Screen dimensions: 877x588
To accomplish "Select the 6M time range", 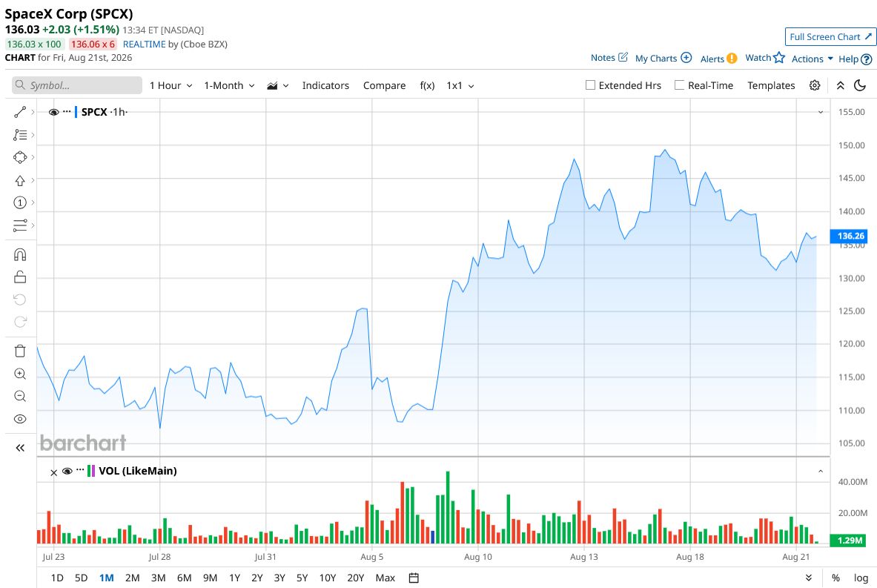I will pyautogui.click(x=184, y=578).
